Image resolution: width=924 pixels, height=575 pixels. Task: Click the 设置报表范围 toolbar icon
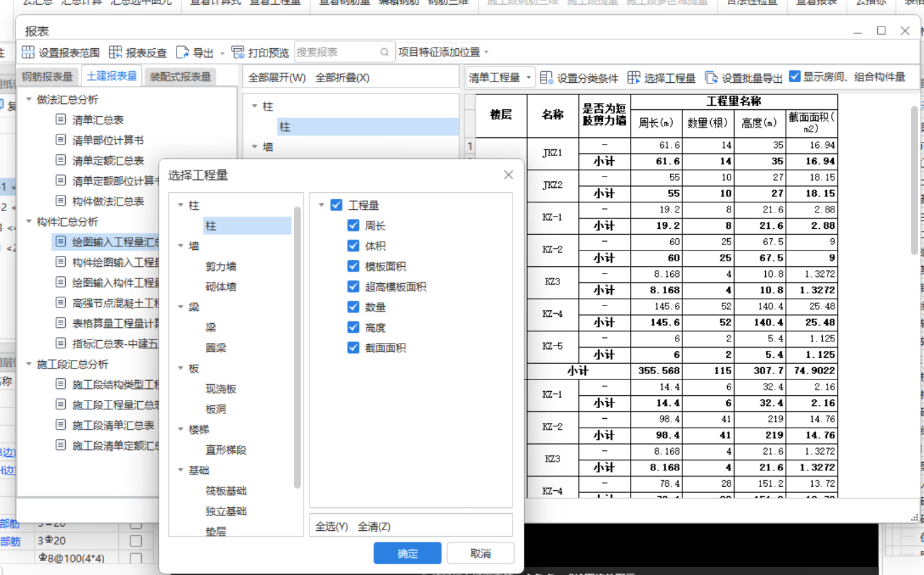click(x=29, y=52)
